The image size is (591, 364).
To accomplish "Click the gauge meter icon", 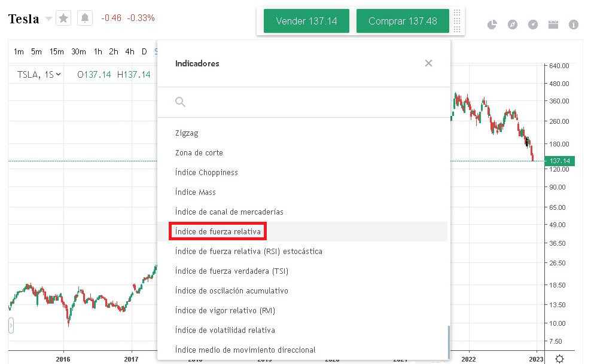I will pyautogui.click(x=533, y=25).
